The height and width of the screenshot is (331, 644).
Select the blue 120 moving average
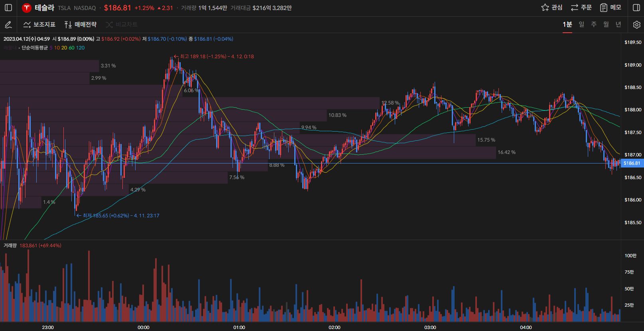click(x=81, y=48)
